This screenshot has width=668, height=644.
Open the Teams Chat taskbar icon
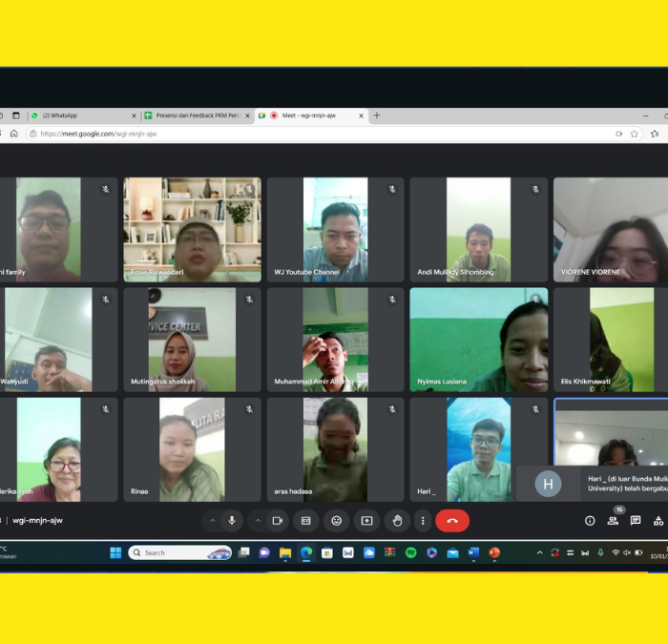coord(264,552)
